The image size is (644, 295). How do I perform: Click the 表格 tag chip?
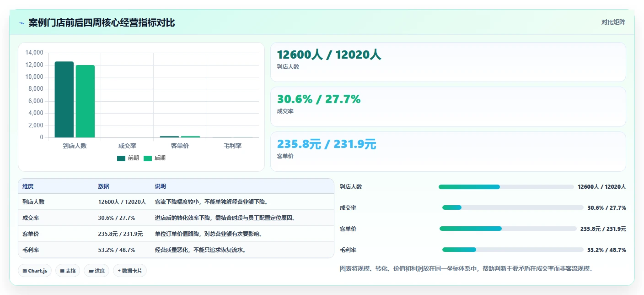click(68, 271)
